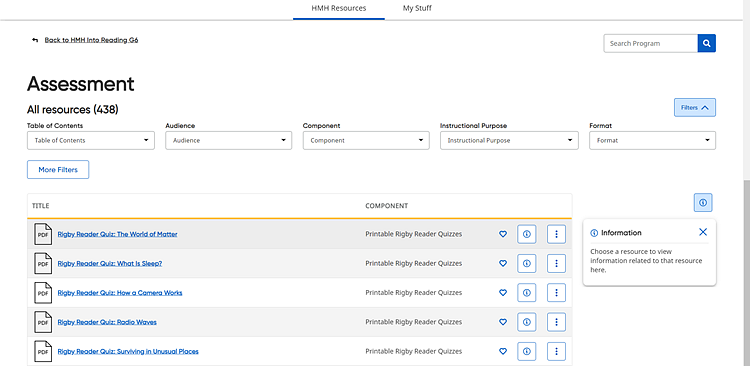Screen dimensions: 750x366
Task: Show info for Surviving in Unusual Places quiz
Action: tap(527, 351)
